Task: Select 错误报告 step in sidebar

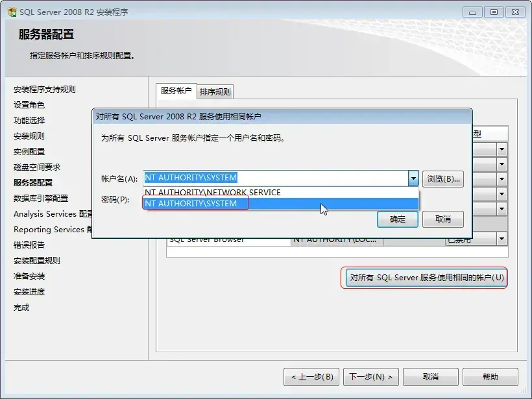Action: (x=29, y=245)
